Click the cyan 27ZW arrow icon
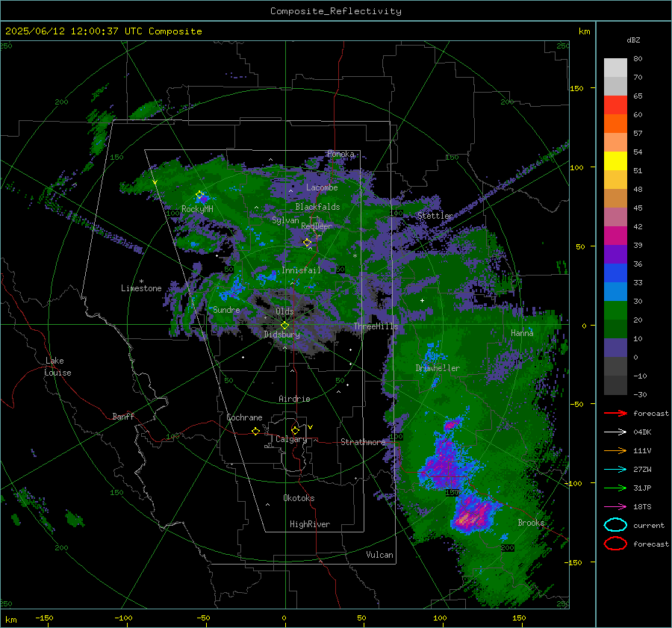Image resolution: width=672 pixels, height=628 pixels. [615, 470]
